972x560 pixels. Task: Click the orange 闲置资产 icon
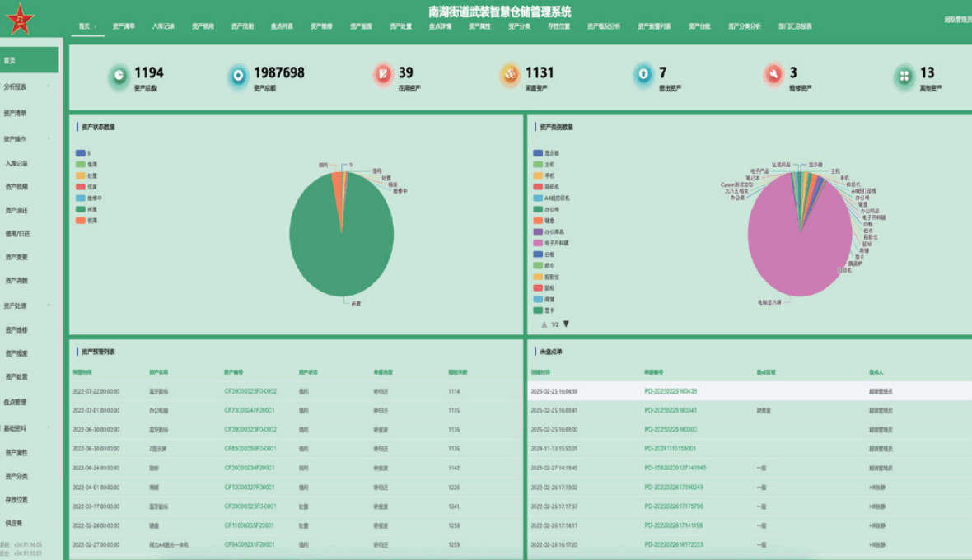[510, 76]
